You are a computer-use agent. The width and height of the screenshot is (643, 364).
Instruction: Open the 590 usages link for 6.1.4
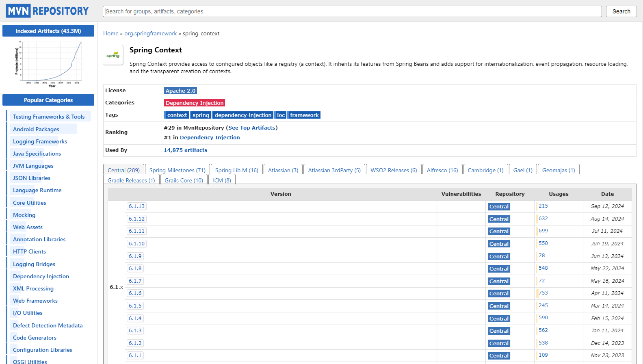pyautogui.click(x=543, y=318)
